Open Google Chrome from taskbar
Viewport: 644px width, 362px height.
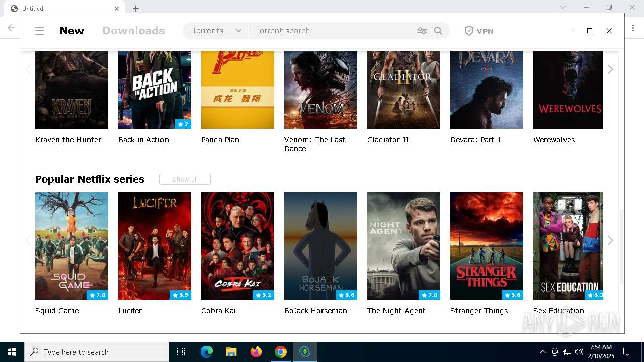click(x=281, y=352)
